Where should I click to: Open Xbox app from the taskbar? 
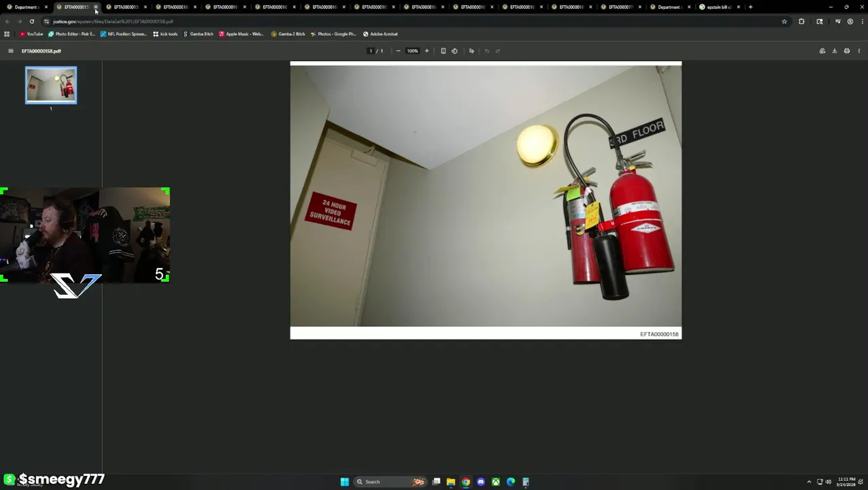(x=496, y=482)
